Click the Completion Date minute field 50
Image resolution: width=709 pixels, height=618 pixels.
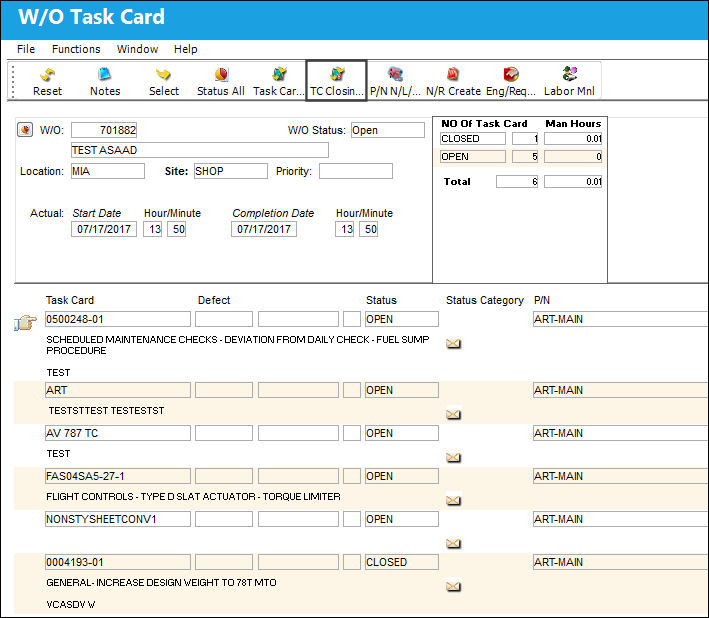[x=369, y=229]
